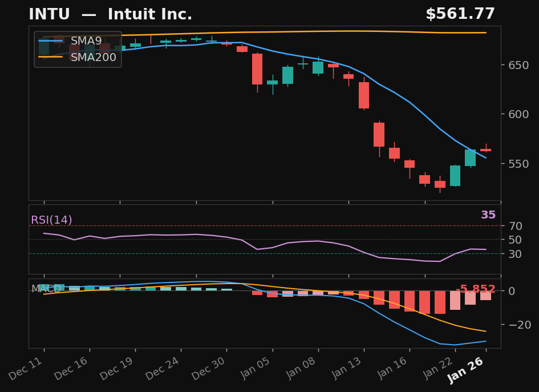Click the INTU — Intuit Inc. title
539x392 pixels.
[110, 14]
